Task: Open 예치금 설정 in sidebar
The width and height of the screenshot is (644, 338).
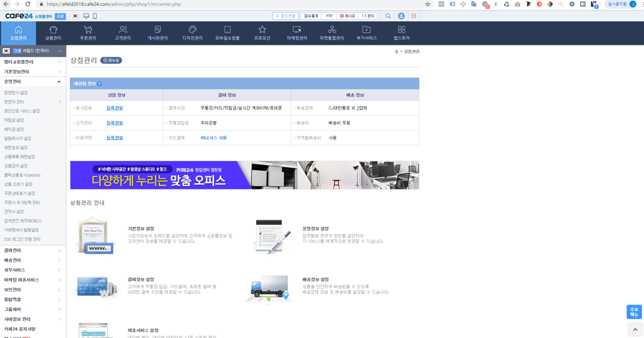Action: tap(14, 129)
